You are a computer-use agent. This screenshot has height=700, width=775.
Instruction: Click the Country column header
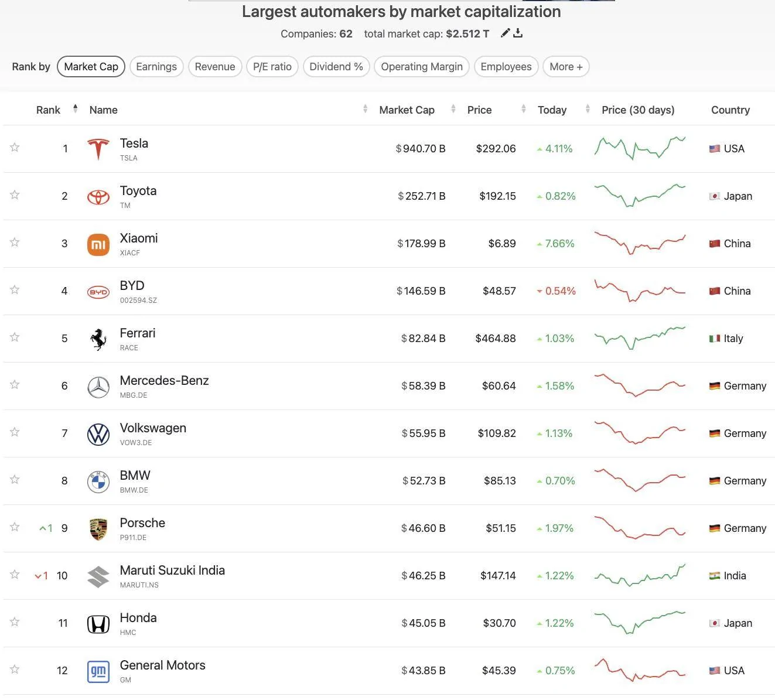point(730,110)
